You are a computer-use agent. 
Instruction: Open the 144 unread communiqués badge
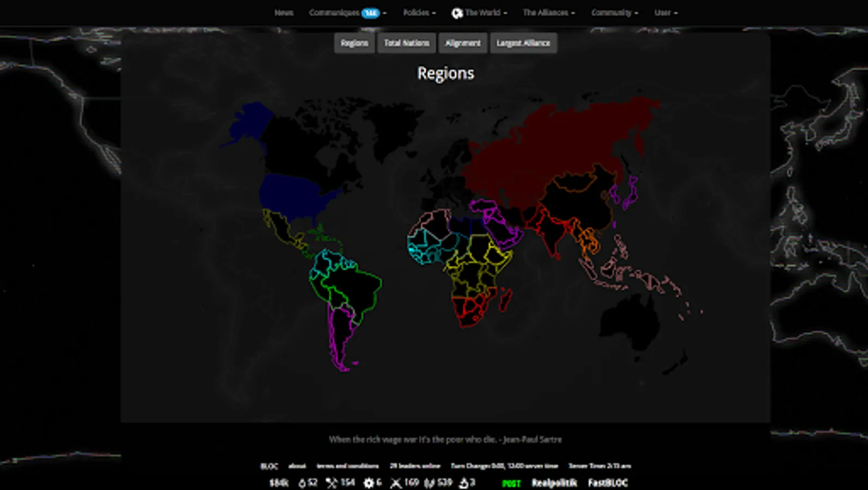coord(370,13)
